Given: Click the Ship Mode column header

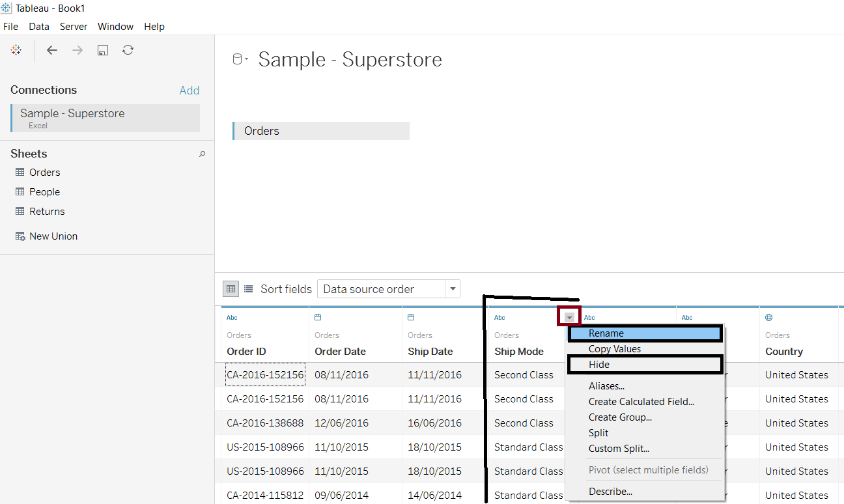Looking at the screenshot, I should [519, 352].
